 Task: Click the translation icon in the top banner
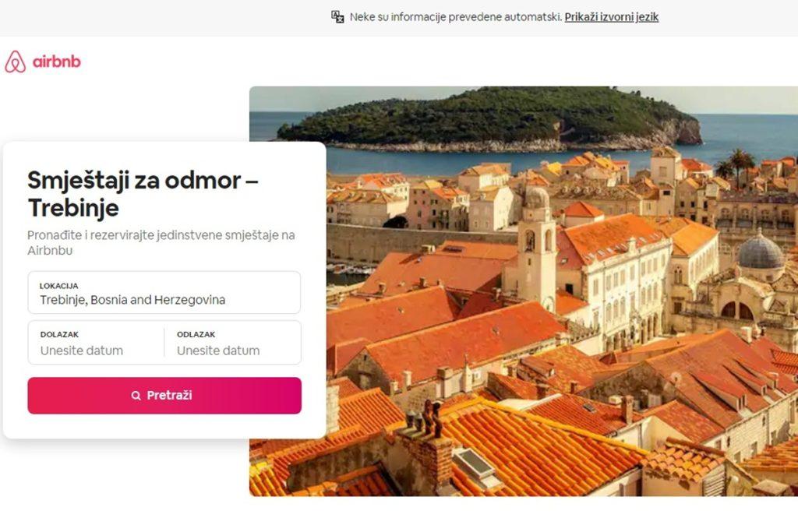tap(337, 17)
